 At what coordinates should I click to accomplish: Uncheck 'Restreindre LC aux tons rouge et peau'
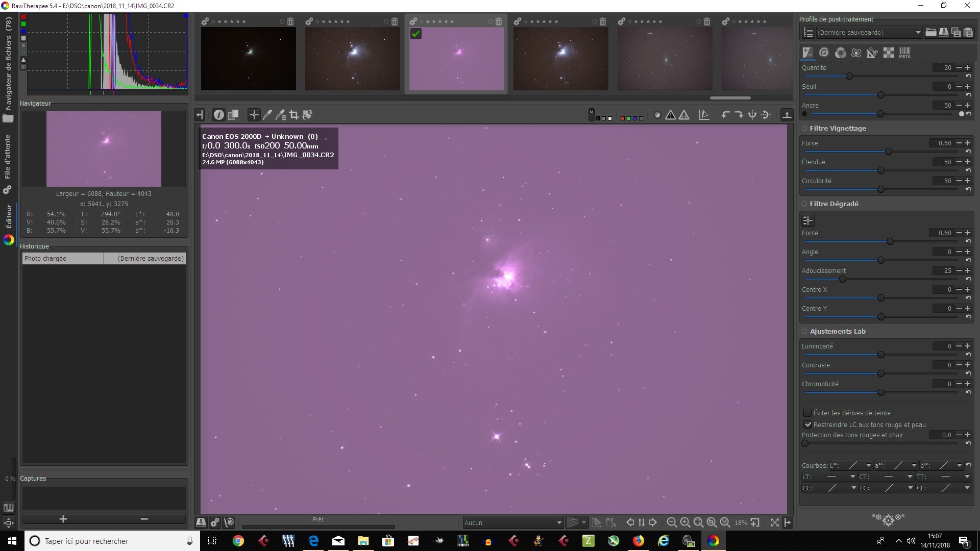[x=807, y=424]
